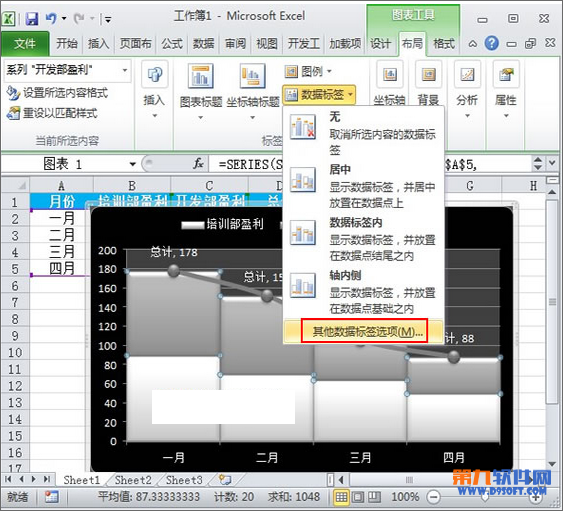Viewport: 563px width, 511px height.
Task: Open the Name Box dropdown arrow
Action: [x=132, y=164]
